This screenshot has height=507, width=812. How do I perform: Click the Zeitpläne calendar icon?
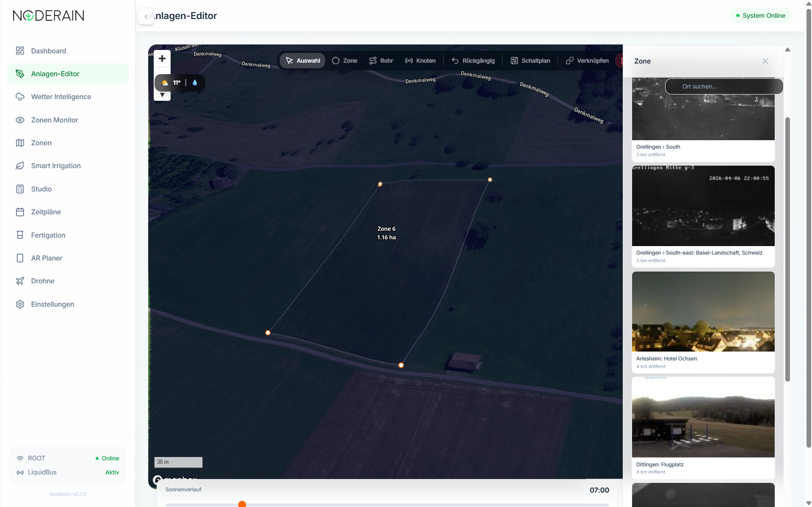[x=20, y=212]
